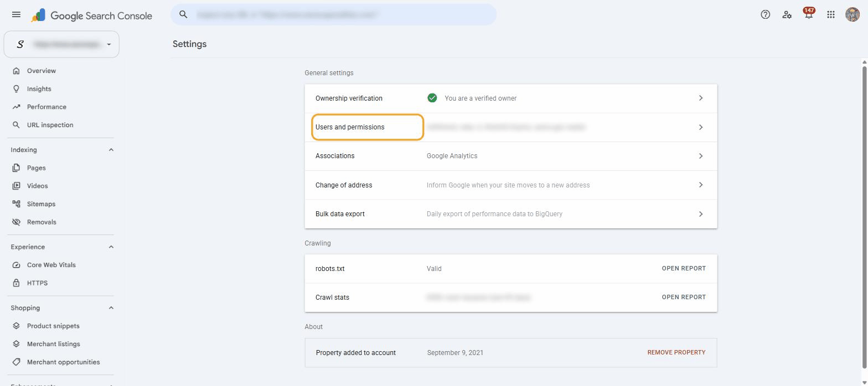
Task: Click the green verified owner checkmark
Action: pyautogui.click(x=432, y=98)
